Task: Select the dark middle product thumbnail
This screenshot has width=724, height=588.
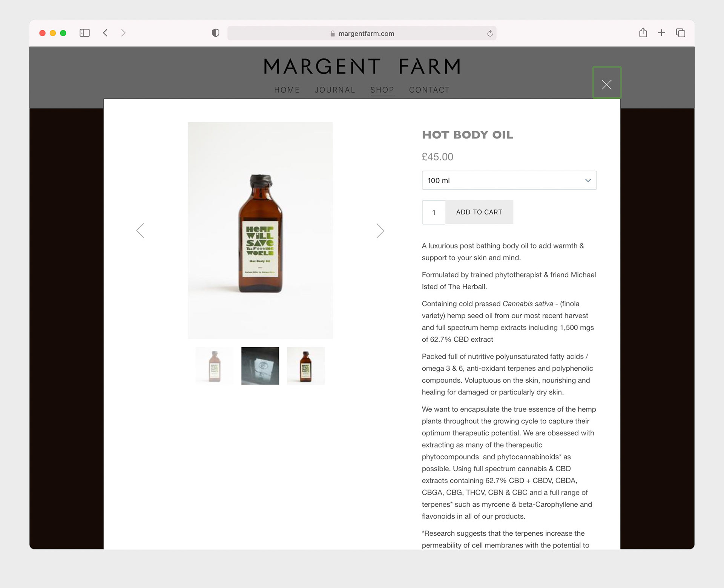Action: point(260,366)
